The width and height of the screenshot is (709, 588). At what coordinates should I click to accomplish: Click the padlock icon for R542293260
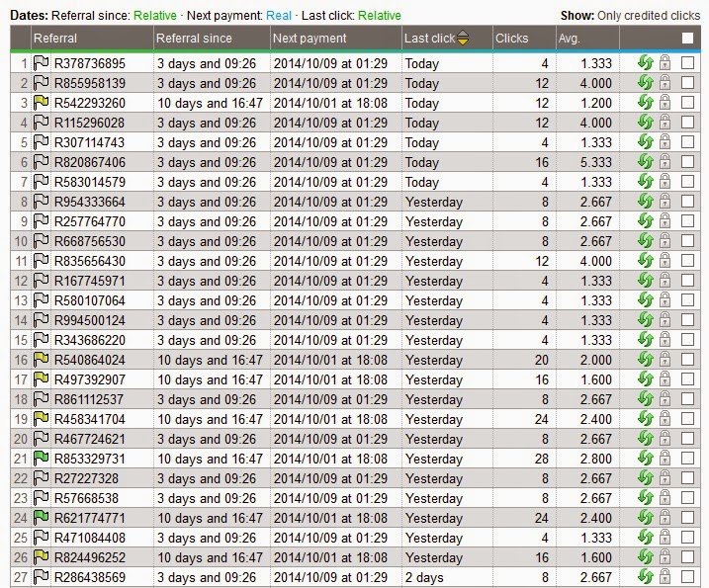(665, 103)
